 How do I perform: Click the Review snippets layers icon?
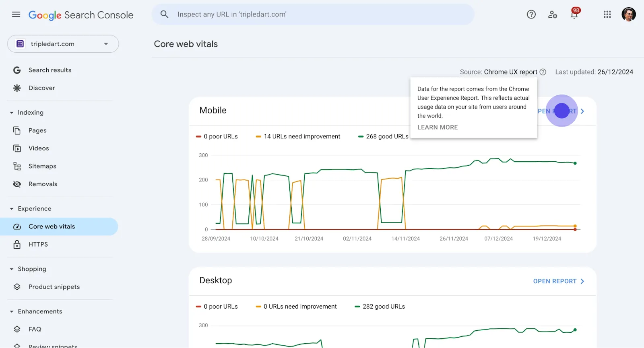pyautogui.click(x=17, y=346)
